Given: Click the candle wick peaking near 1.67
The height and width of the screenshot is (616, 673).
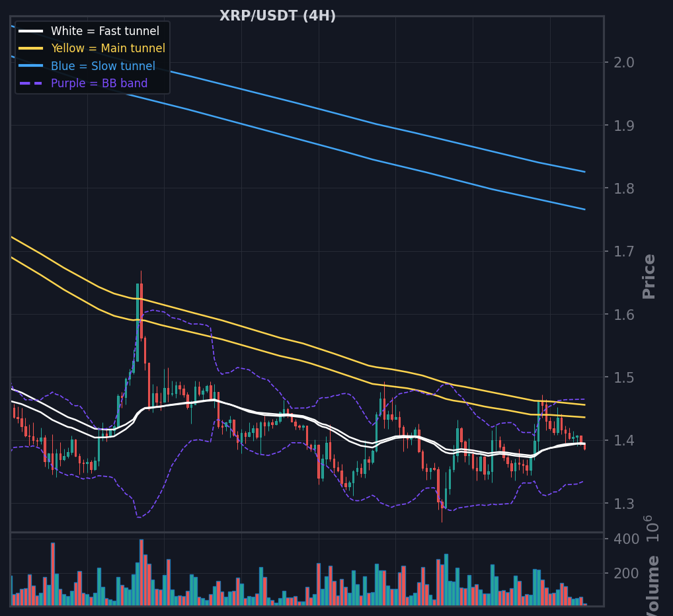Looking at the screenshot, I should pyautogui.click(x=141, y=277).
